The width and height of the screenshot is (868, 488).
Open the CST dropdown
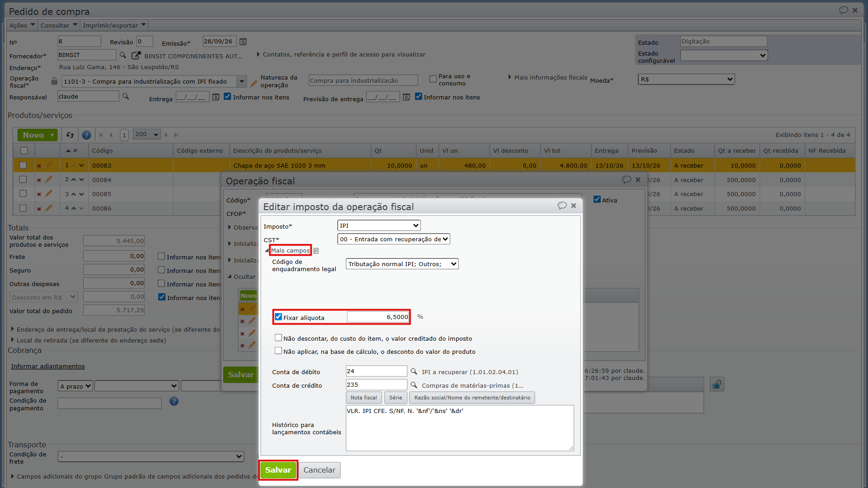click(394, 239)
